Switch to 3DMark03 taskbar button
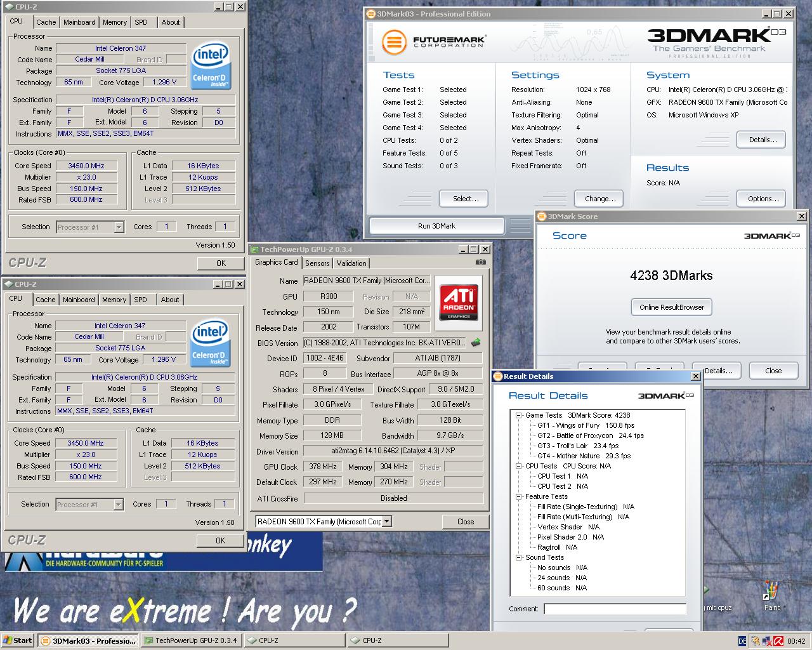This screenshot has width=812, height=650. point(88,640)
